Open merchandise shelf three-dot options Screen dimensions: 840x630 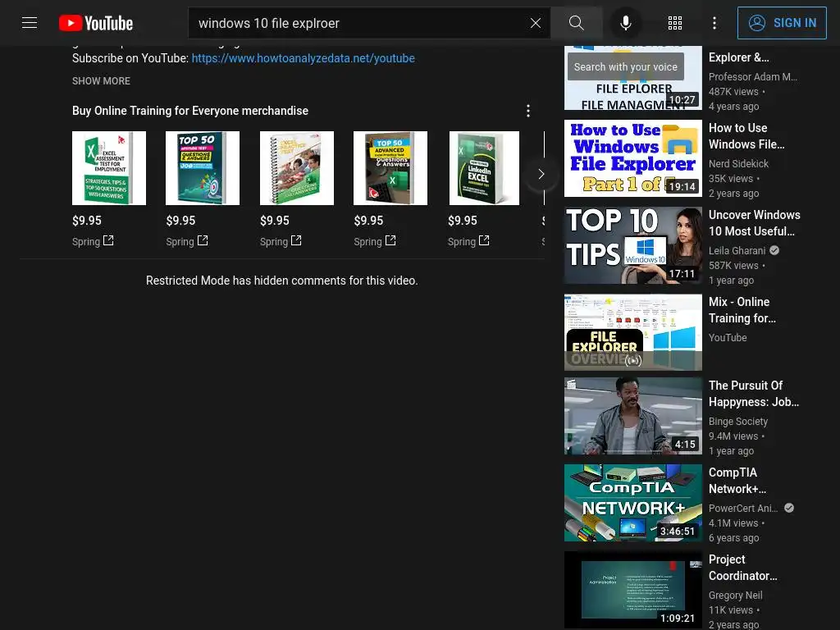[528, 111]
